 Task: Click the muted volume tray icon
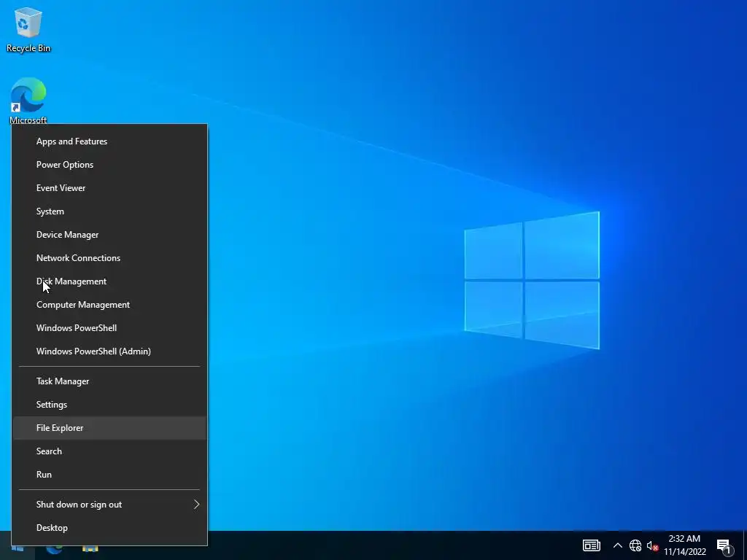click(652, 545)
